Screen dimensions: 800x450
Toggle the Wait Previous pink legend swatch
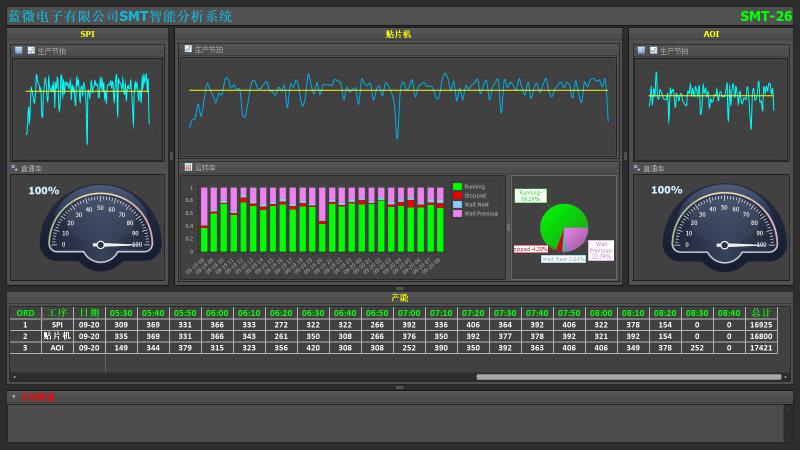tap(457, 214)
